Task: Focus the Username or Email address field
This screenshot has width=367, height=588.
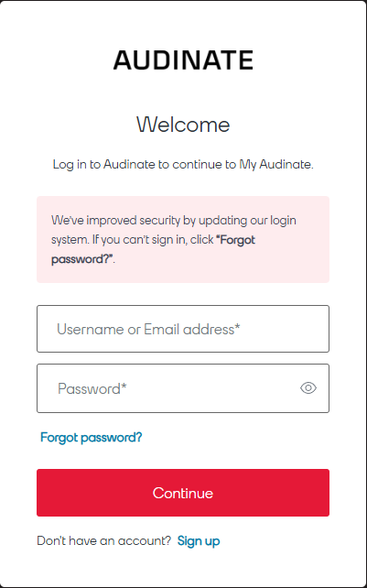Action: click(183, 329)
